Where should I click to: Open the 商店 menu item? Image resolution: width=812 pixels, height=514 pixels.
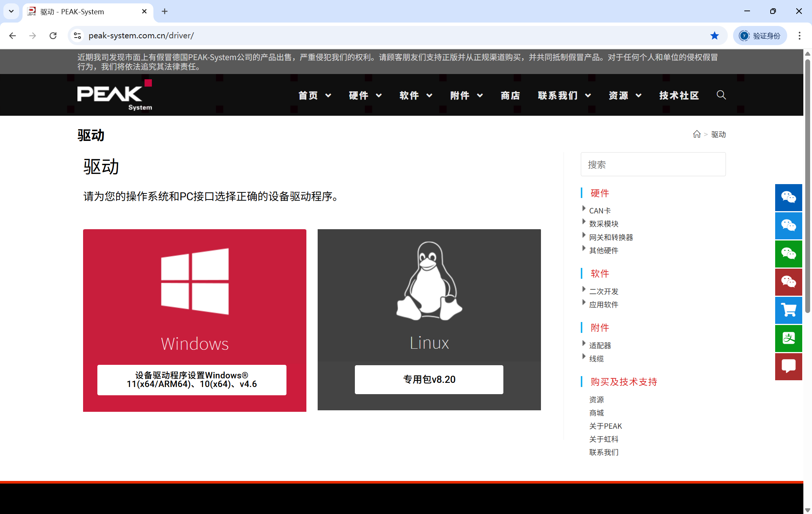[510, 95]
